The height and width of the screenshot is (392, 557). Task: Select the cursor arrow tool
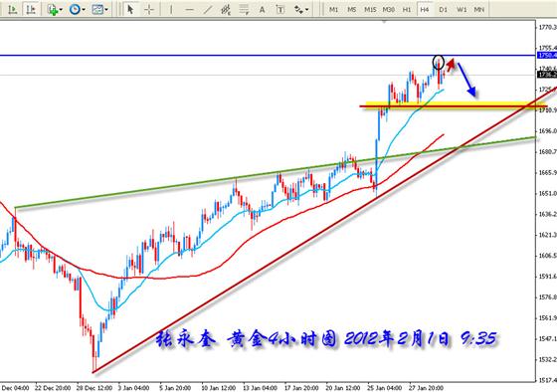130,10
